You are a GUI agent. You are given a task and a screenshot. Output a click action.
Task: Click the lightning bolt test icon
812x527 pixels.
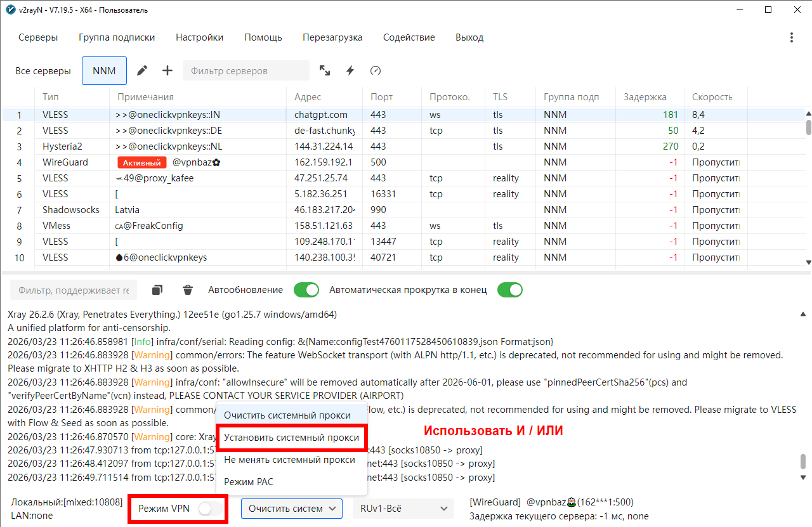pos(350,70)
